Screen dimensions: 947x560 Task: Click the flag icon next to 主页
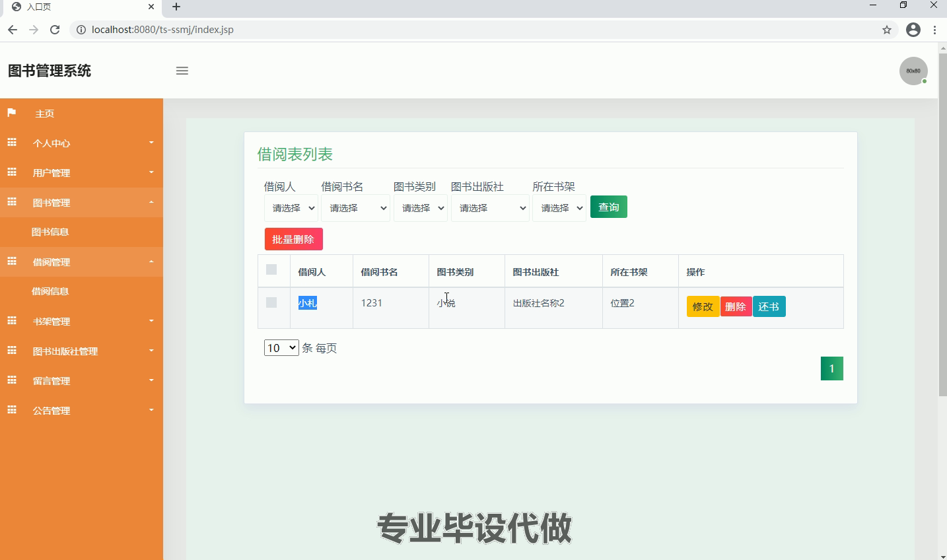[x=11, y=113]
